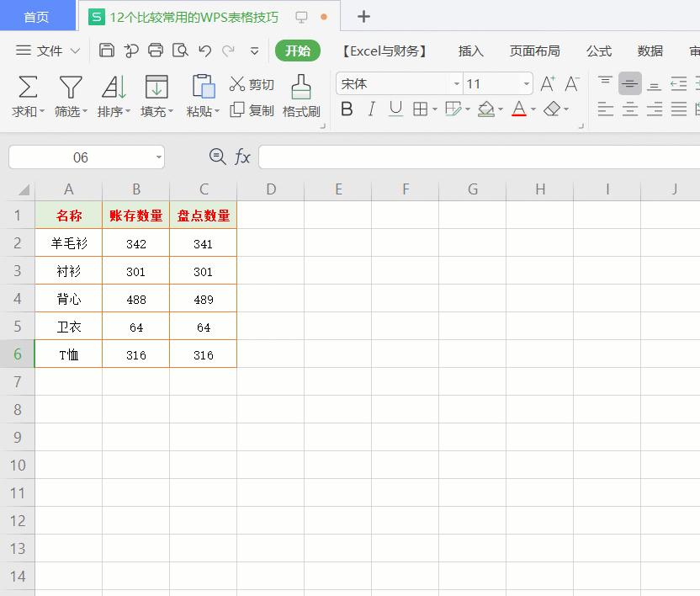The image size is (700, 596).
Task: Switch to the 插入 (Insert) ribbon tab
Action: pos(470,51)
